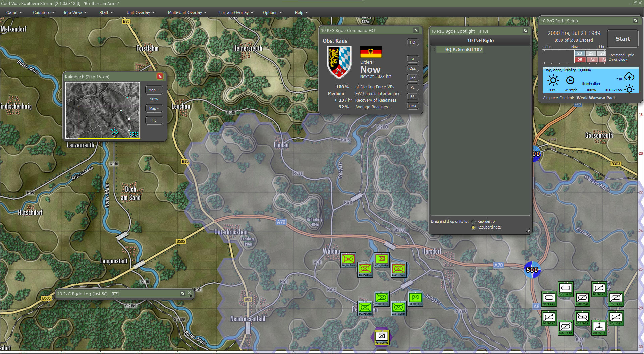This screenshot has height=354, width=644.
Task: Select the Resubordinate radio button
Action: pyautogui.click(x=473, y=227)
